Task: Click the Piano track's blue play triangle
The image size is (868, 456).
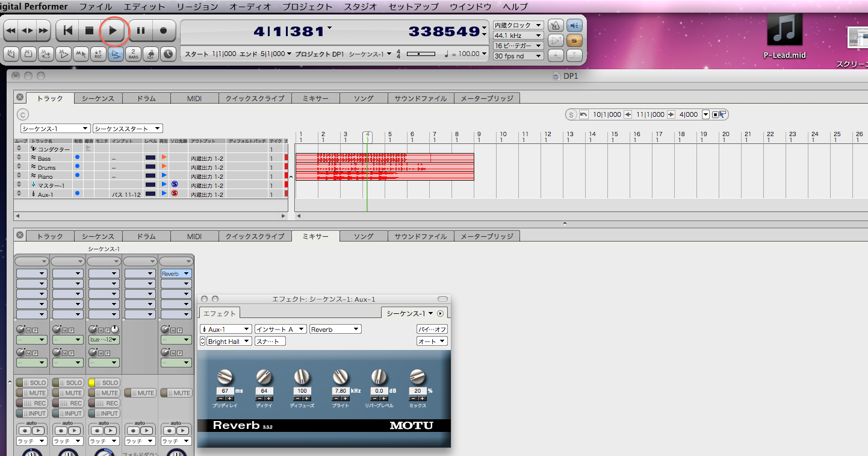Action: 164,176
